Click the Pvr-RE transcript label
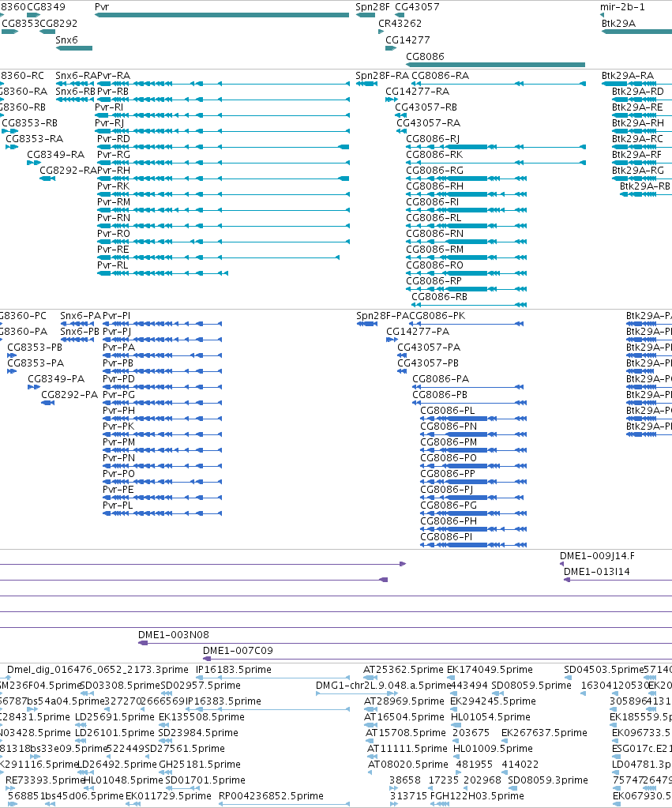 click(x=113, y=250)
